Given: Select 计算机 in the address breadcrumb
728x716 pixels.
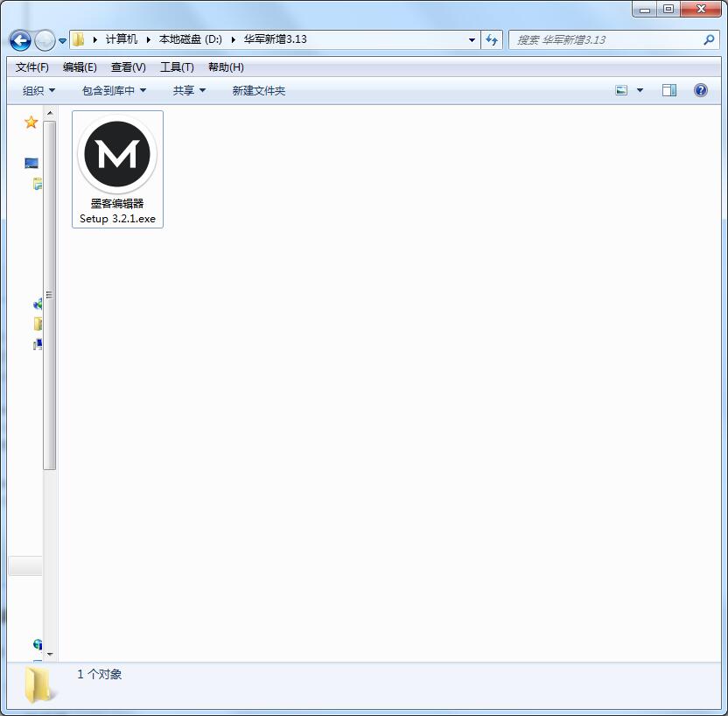Looking at the screenshot, I should point(121,39).
